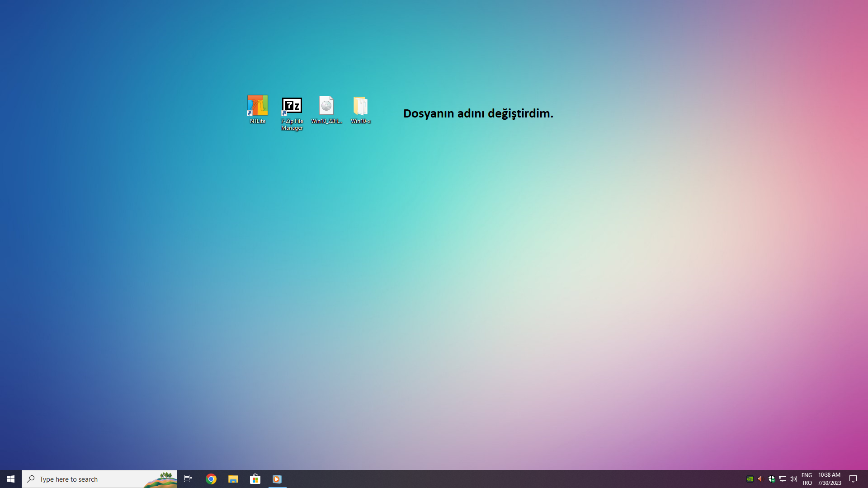Click the Show desktop sliver at taskbar end

[866, 479]
